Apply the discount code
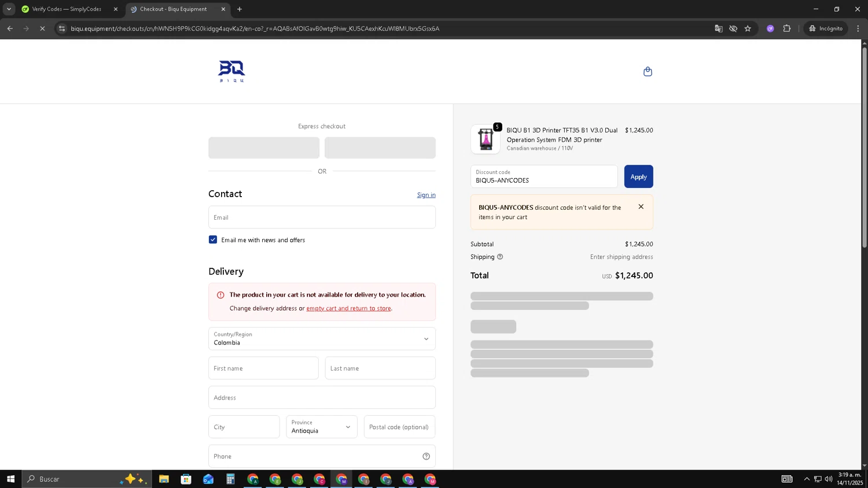The width and height of the screenshot is (868, 488). tap(638, 176)
